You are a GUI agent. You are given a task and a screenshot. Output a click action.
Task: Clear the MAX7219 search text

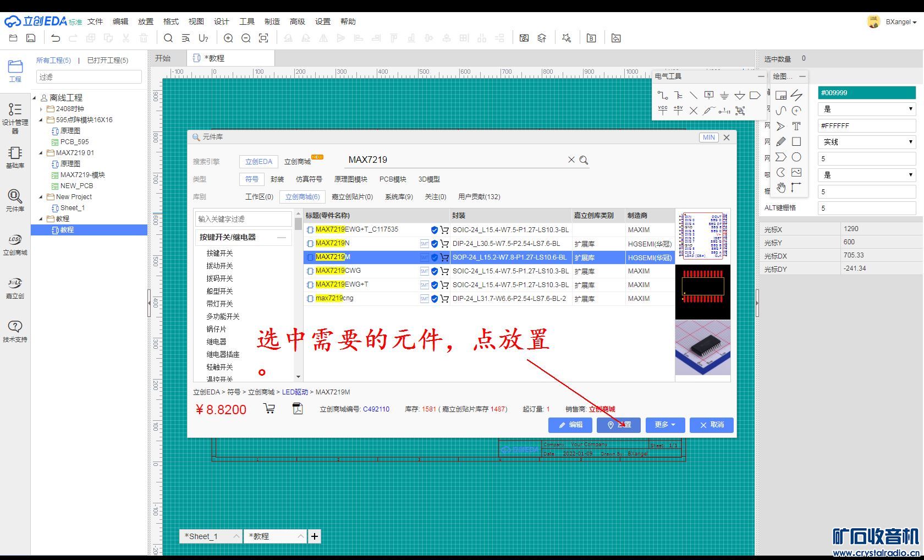[571, 160]
